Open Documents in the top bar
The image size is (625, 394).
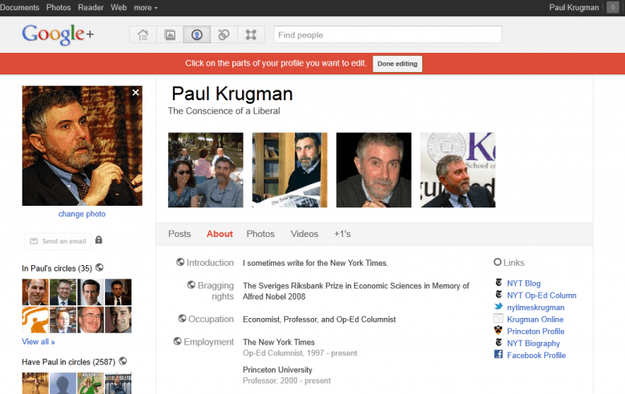20,8
